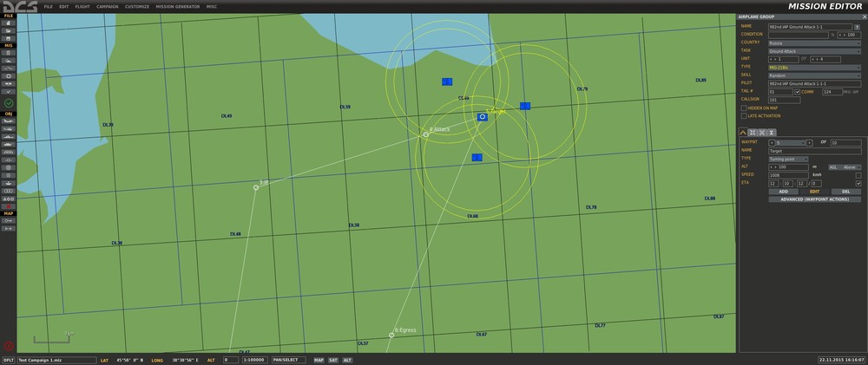Image resolution: width=868 pixels, height=365 pixels.
Task: Select the Ship group tool under OBJ
Action: coord(9,136)
